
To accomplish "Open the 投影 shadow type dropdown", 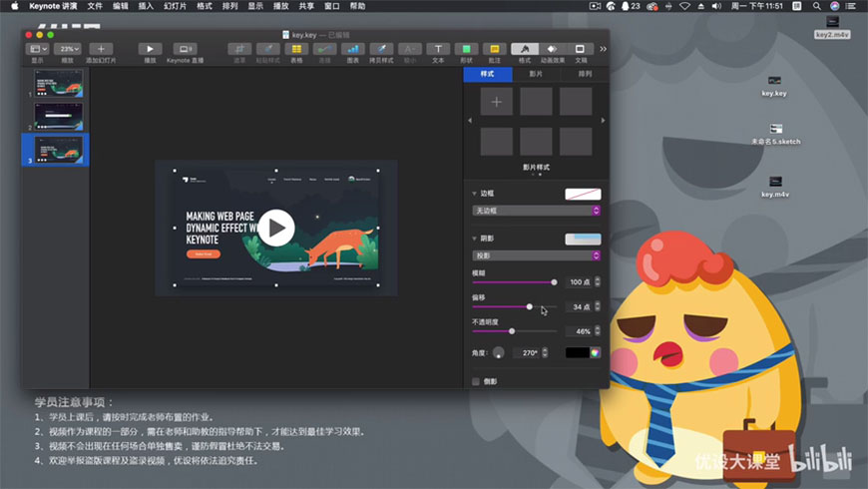I will pyautogui.click(x=536, y=255).
